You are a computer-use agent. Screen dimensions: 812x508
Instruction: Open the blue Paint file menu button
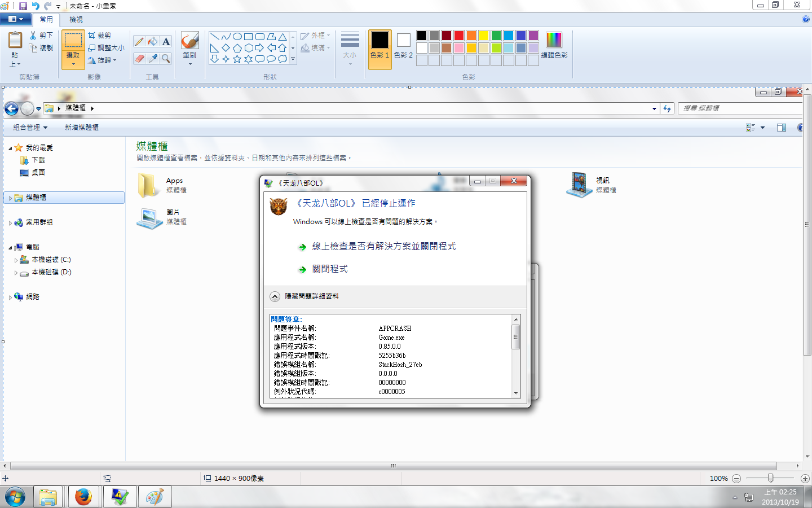15,19
